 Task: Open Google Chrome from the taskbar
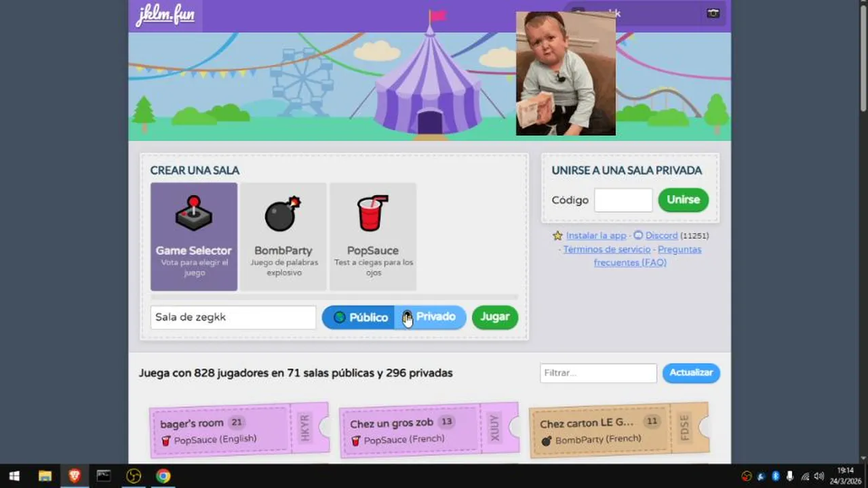pos(163,476)
